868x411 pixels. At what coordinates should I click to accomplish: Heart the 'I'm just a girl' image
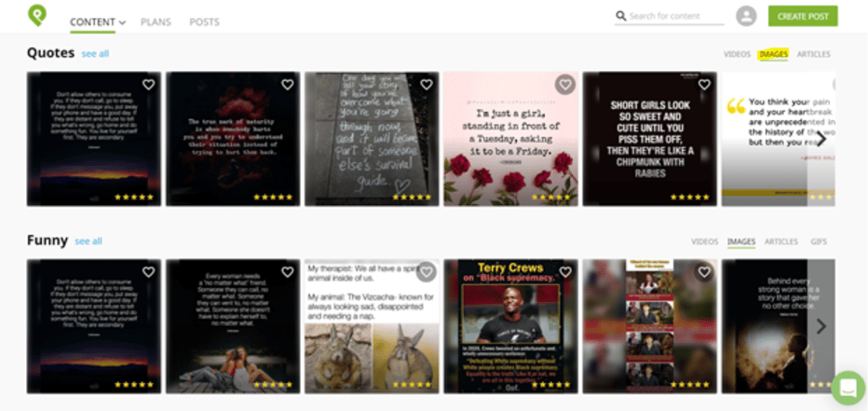pos(564,85)
